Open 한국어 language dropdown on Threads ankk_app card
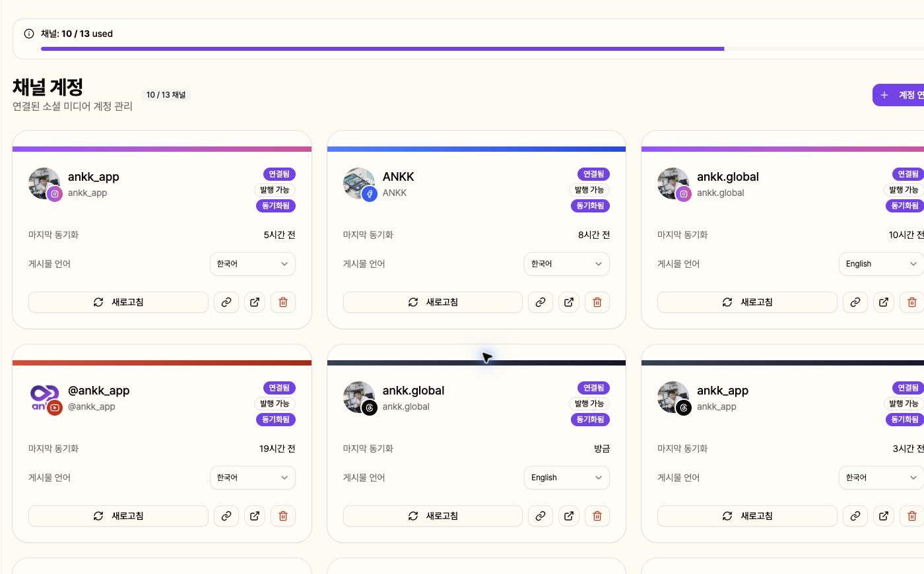Viewport: 924px width, 574px height. [881, 478]
